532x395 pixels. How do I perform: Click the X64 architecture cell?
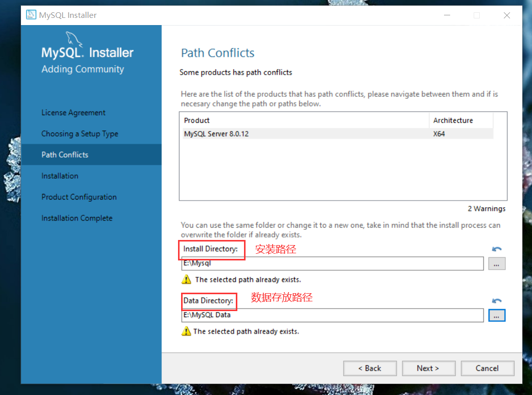[439, 134]
